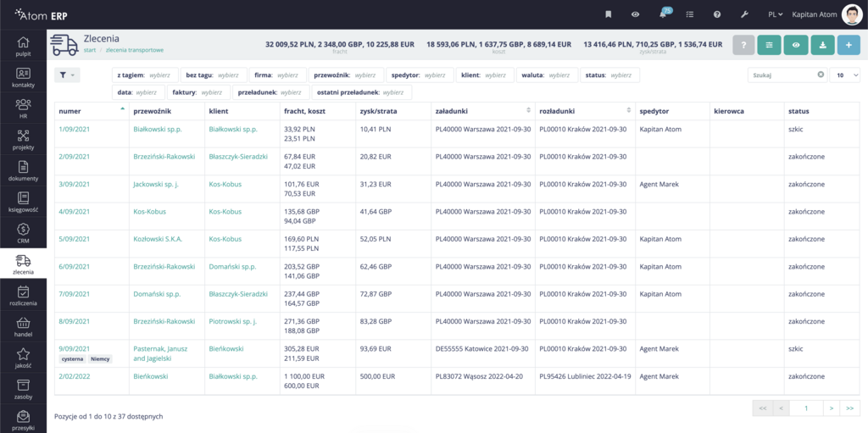Open the status filter selector

pos(609,75)
